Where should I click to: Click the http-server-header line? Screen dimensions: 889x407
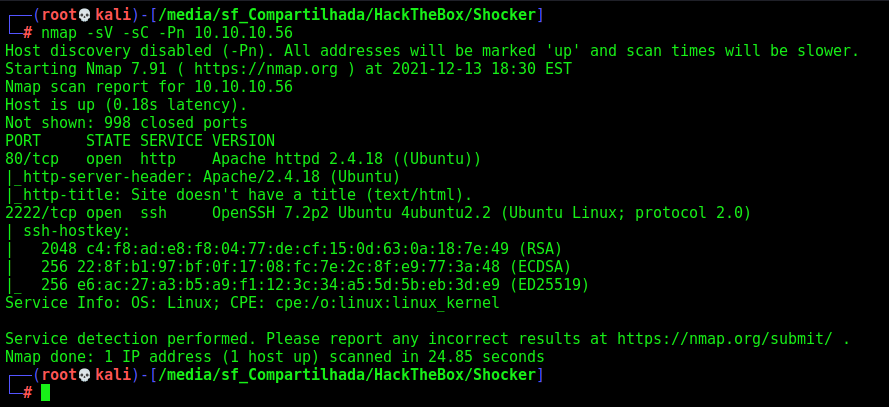pos(202,177)
